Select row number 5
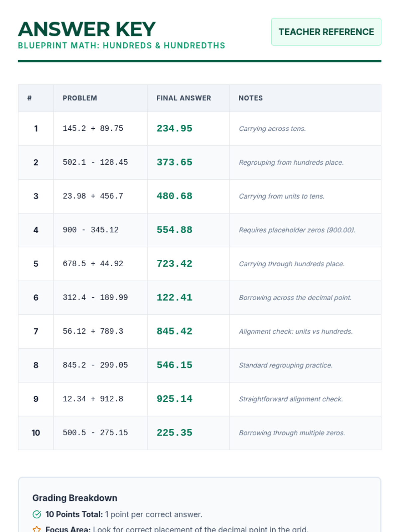The width and height of the screenshot is (399, 532). [x=36, y=264]
